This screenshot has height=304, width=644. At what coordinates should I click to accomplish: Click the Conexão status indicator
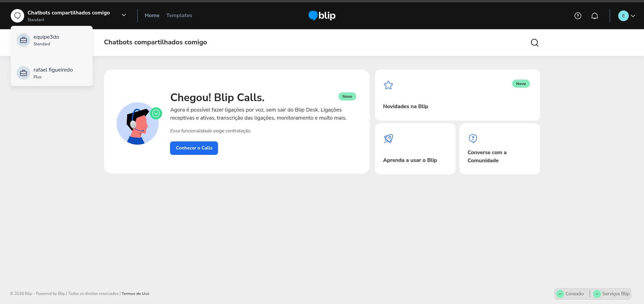coord(570,294)
